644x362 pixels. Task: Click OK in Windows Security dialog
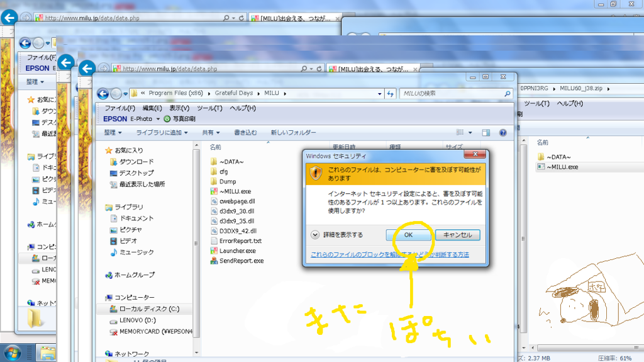tap(408, 235)
